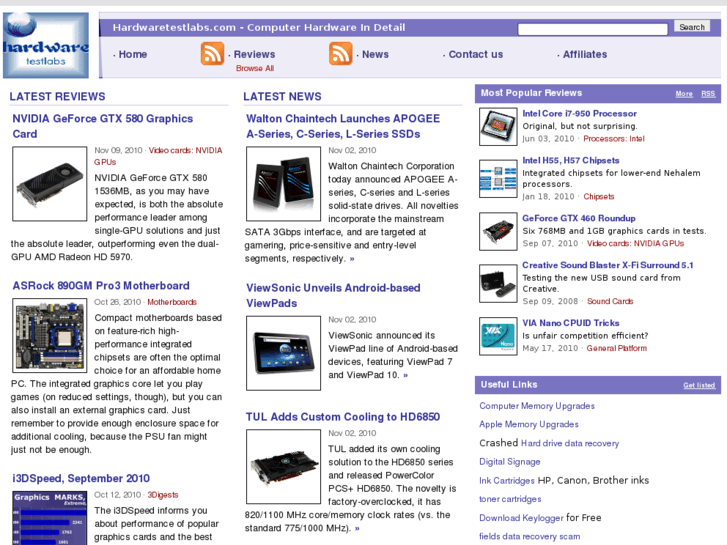Open Computer Memory Upgrades link
Viewport: 727px width, 545px height.
[x=537, y=406]
